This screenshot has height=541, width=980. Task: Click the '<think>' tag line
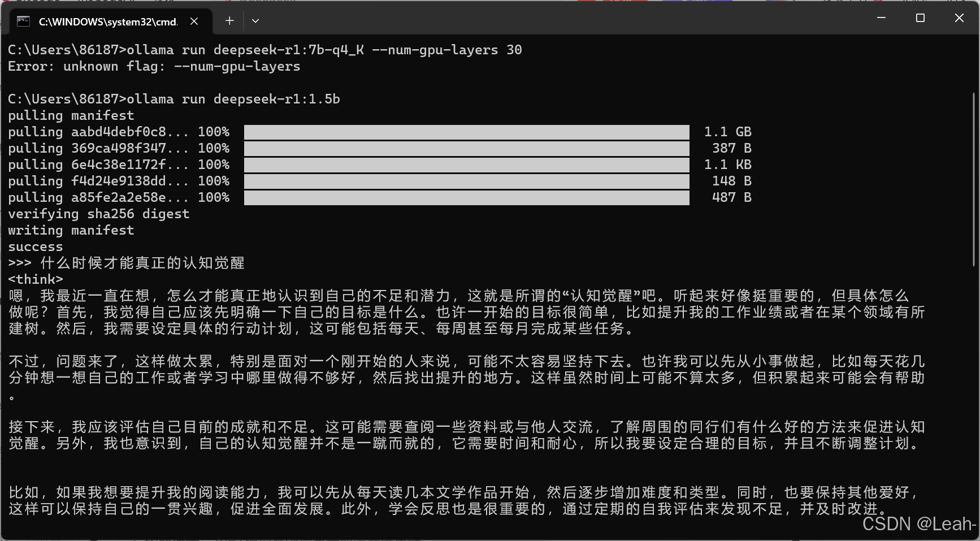pos(36,280)
